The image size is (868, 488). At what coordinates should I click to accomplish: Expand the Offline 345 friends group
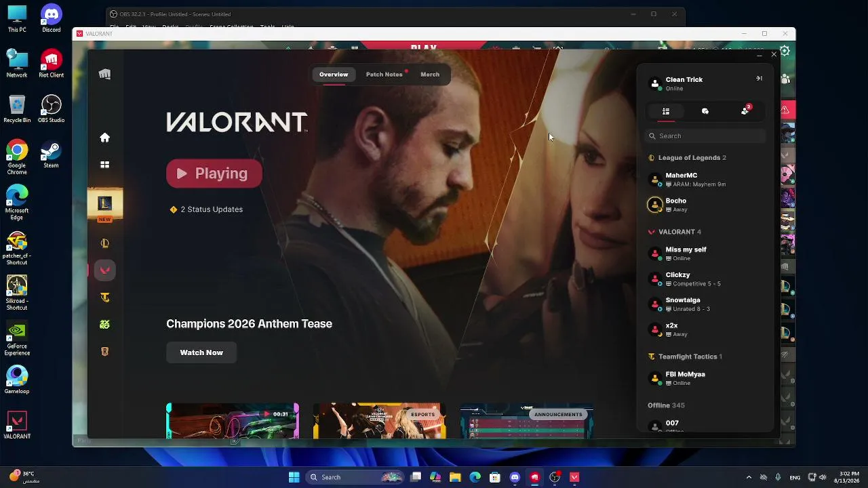pos(666,405)
